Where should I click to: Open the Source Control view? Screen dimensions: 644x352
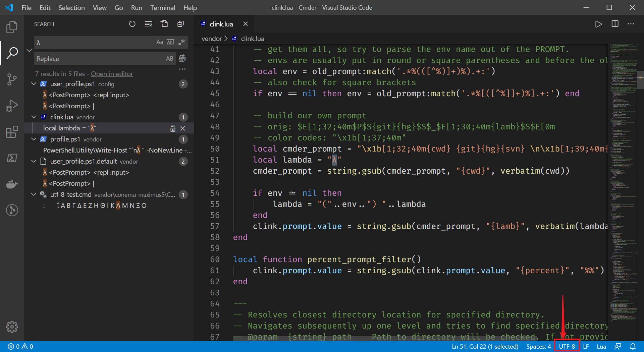pyautogui.click(x=12, y=79)
